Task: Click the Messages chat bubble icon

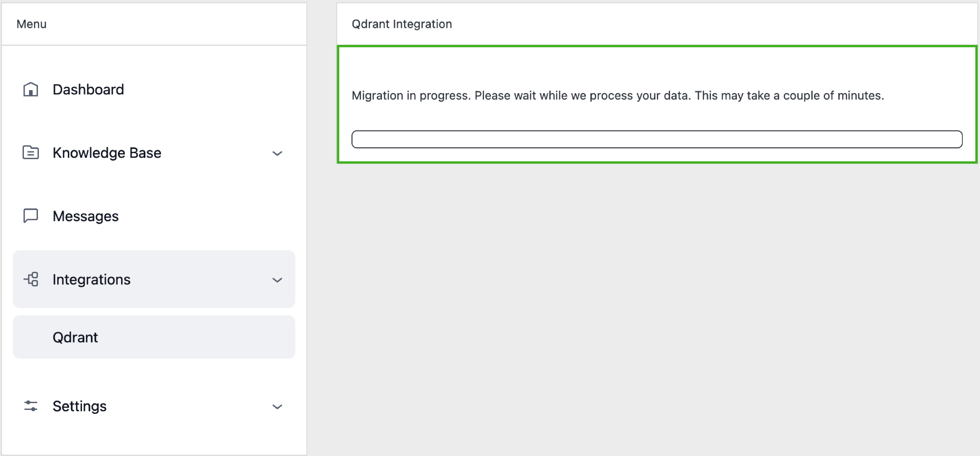Action: coord(30,216)
